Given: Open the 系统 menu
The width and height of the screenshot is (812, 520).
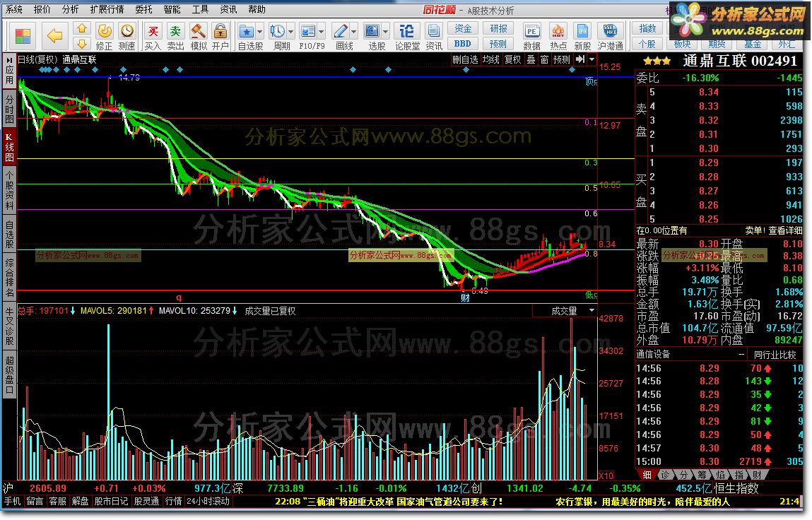Looking at the screenshot, I should pyautogui.click(x=14, y=9).
